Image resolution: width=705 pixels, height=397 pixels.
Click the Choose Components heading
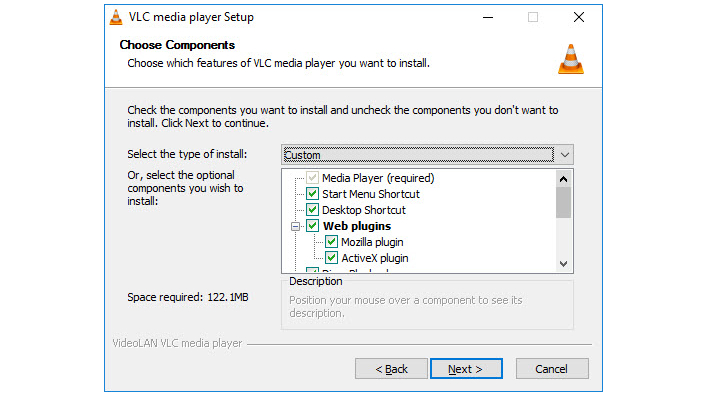tap(177, 45)
